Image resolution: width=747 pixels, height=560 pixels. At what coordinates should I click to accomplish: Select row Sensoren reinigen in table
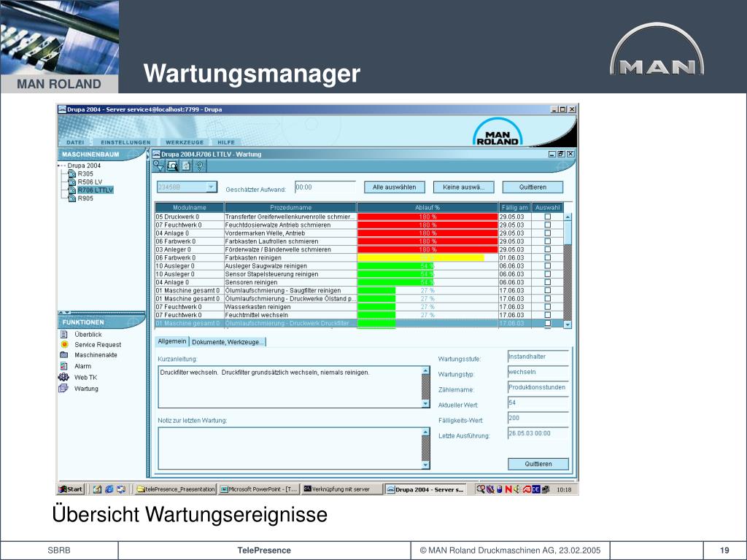(359, 282)
